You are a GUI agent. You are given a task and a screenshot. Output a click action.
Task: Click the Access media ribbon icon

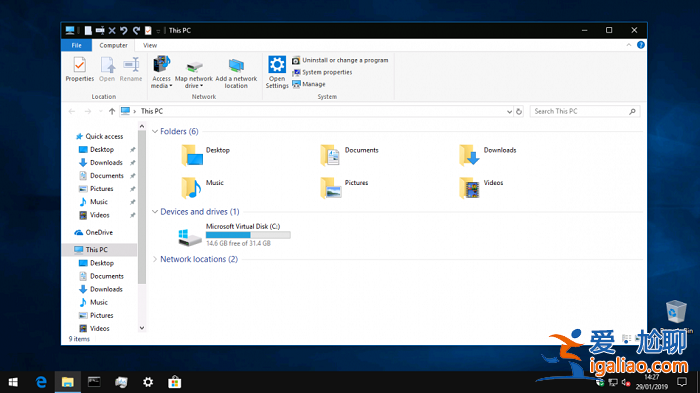point(161,71)
